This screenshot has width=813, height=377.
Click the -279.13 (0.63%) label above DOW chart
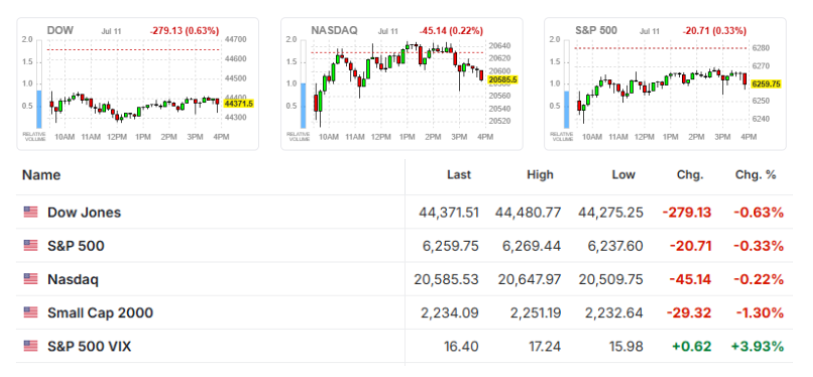pyautogui.click(x=185, y=31)
